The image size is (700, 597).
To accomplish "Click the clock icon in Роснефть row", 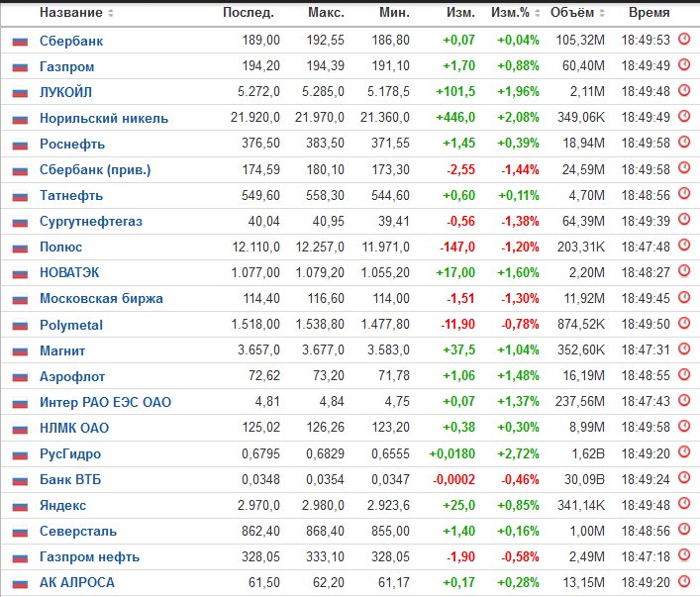I will [x=684, y=142].
